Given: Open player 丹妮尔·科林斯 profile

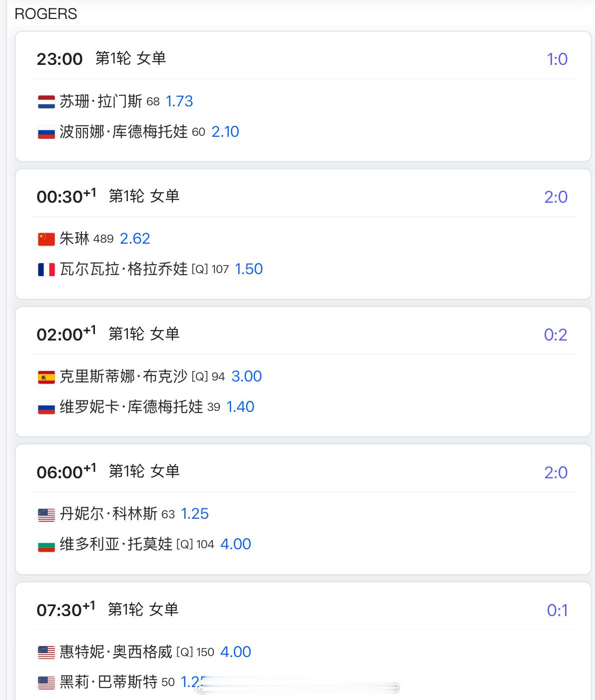Looking at the screenshot, I should tap(108, 514).
